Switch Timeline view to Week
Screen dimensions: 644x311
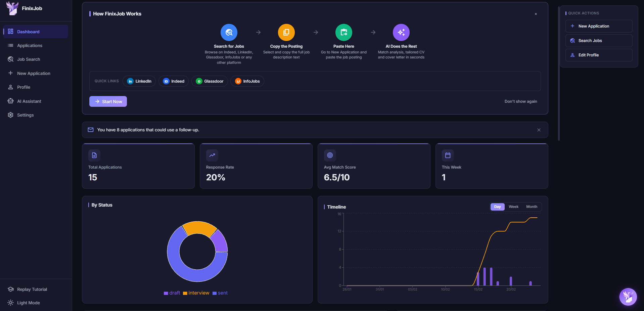[x=513, y=207]
